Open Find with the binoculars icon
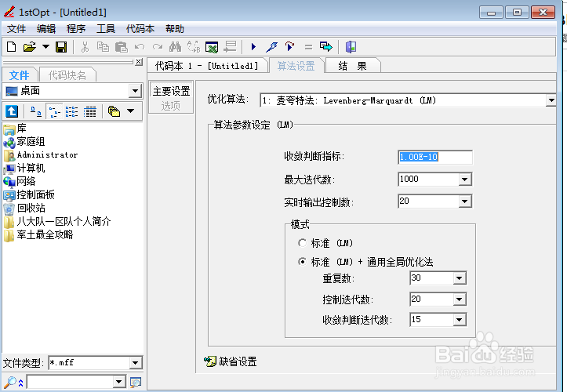Viewport: 567px width, 392px height. point(176,47)
